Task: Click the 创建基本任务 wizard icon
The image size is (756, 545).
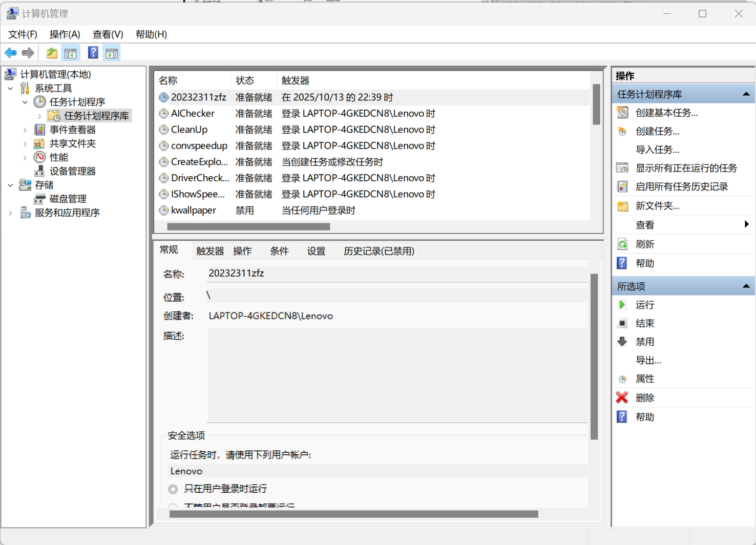Action: [622, 113]
